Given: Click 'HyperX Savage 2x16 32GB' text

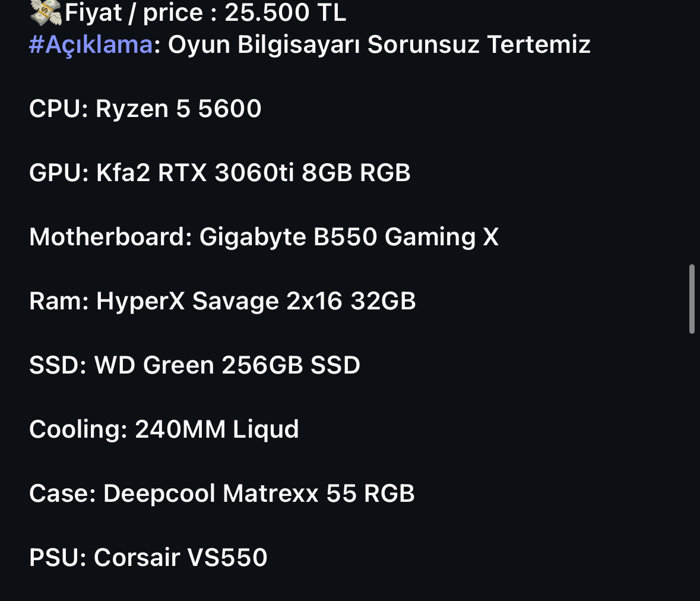Looking at the screenshot, I should pos(255,301).
